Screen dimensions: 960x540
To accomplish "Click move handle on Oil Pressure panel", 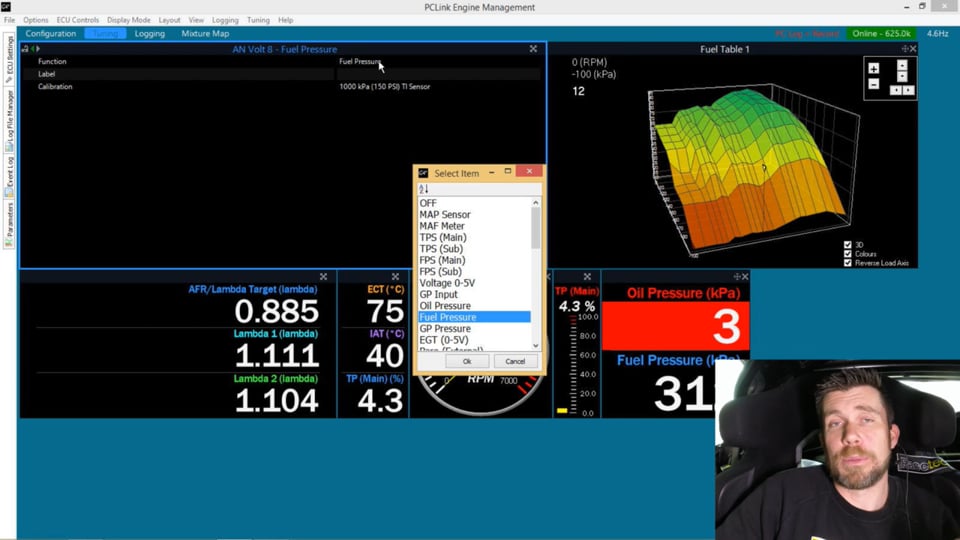I will pos(737,277).
